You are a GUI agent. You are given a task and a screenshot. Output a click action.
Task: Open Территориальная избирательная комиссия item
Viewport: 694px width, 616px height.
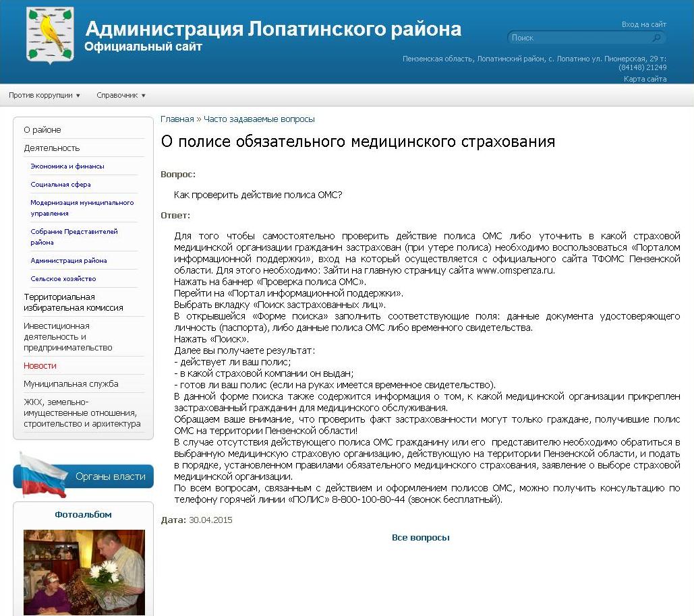tap(74, 302)
